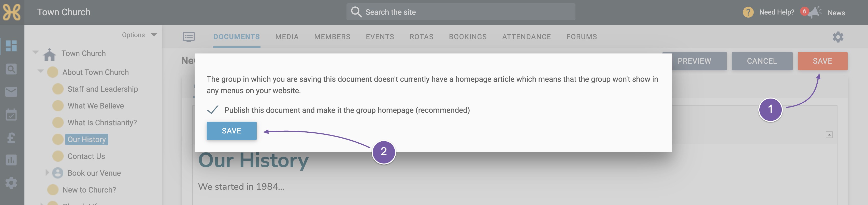Click the noticeboard icon beside Documents tab

pos(189,37)
